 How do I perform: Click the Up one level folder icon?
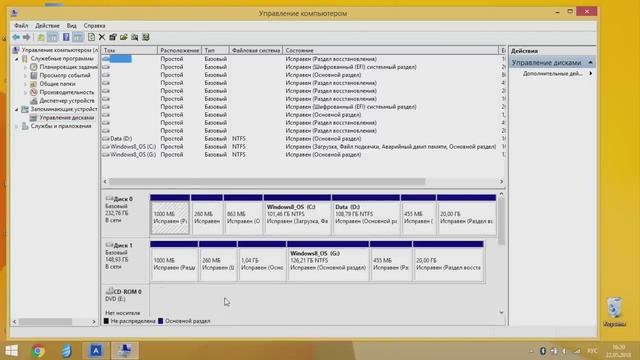pyautogui.click(x=41, y=38)
